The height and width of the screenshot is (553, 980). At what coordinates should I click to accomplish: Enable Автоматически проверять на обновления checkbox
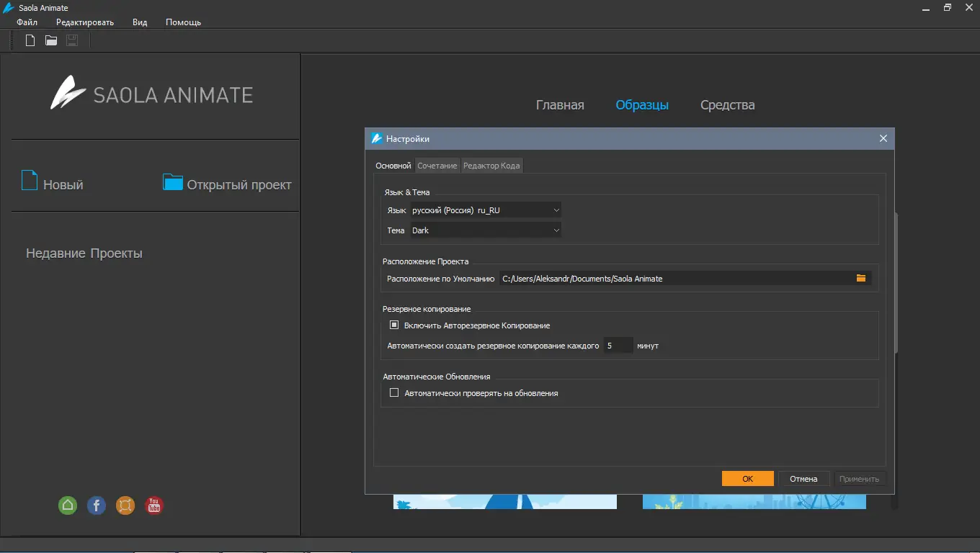click(394, 393)
